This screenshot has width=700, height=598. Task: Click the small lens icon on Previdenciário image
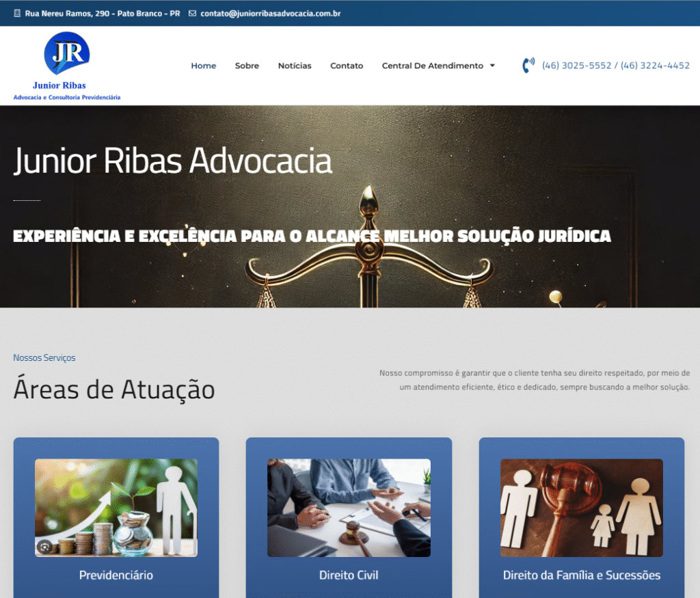45,546
